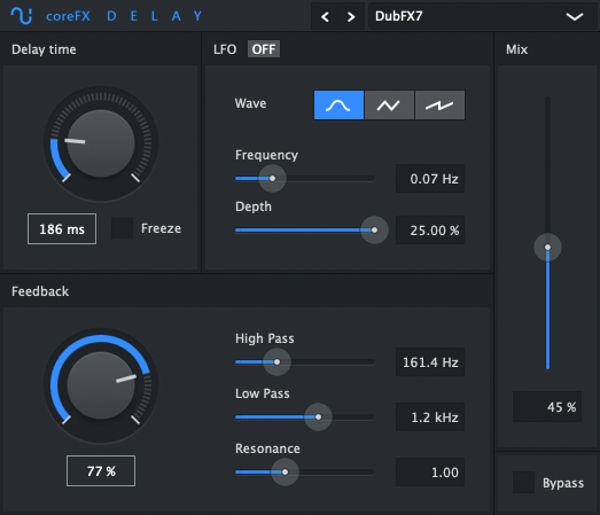
Task: Click the High Pass slider handle
Action: (x=273, y=361)
